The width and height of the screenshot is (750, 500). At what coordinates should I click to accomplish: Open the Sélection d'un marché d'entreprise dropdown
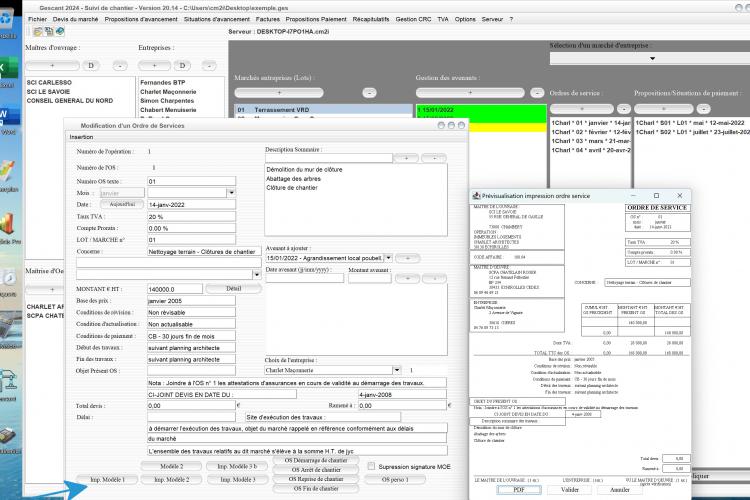tap(652, 58)
